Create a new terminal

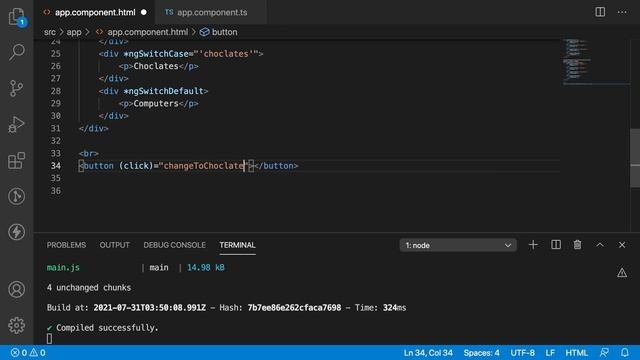tap(533, 245)
